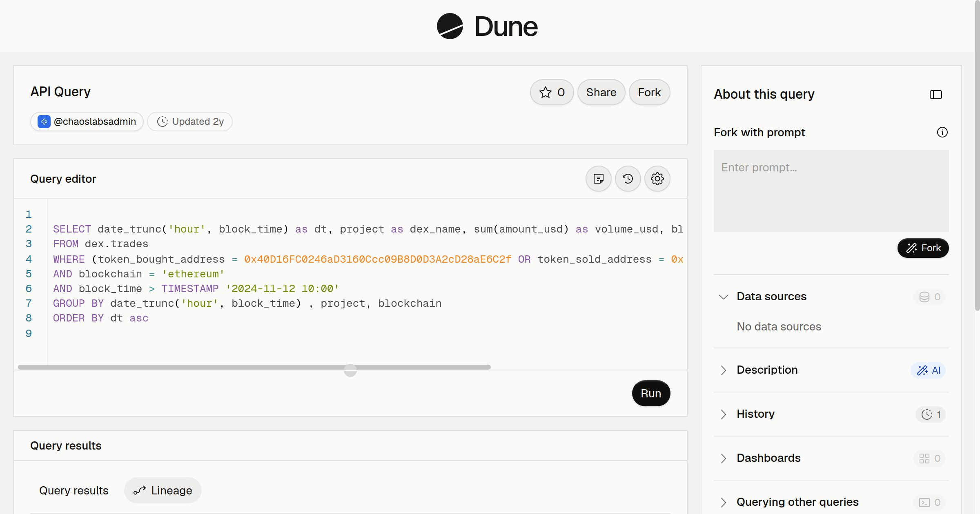Viewport: 980px width, 514px height.
Task: Focus the Enter prompt text field
Action: pyautogui.click(x=831, y=191)
